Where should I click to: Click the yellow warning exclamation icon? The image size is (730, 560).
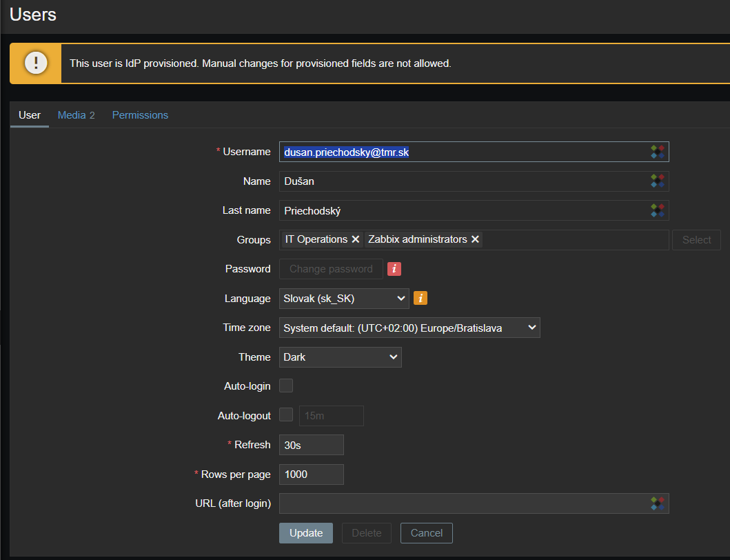click(x=36, y=63)
